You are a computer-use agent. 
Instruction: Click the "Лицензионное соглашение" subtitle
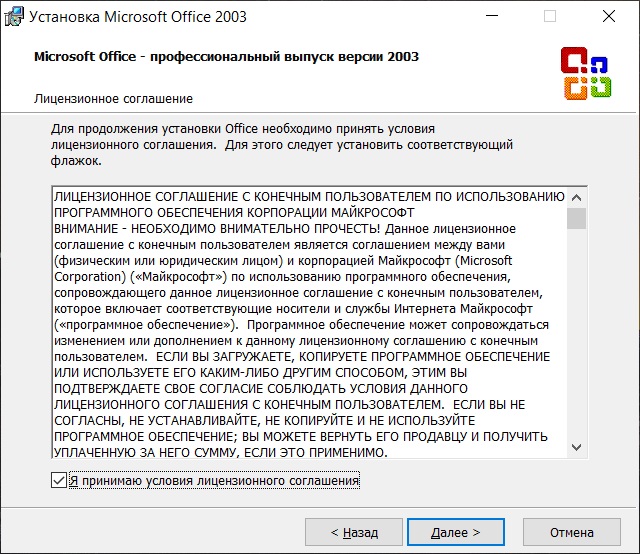[113, 99]
